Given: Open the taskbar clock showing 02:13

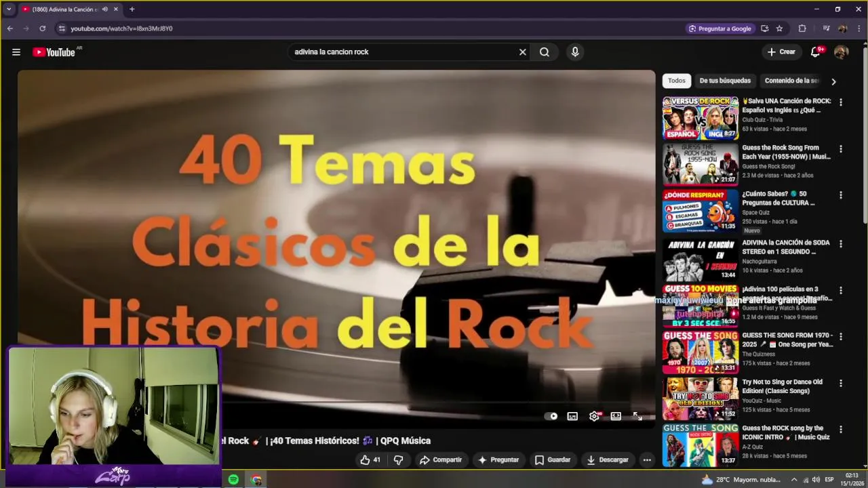Looking at the screenshot, I should point(852,480).
